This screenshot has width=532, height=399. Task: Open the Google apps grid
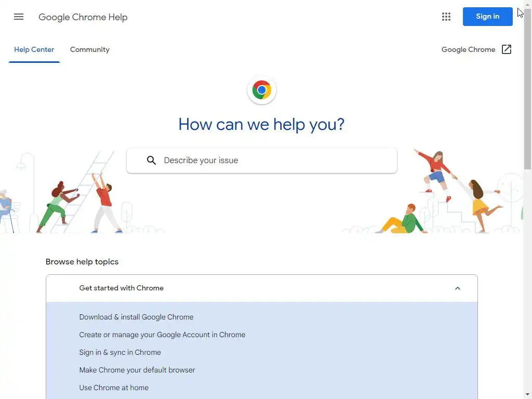[x=446, y=17]
